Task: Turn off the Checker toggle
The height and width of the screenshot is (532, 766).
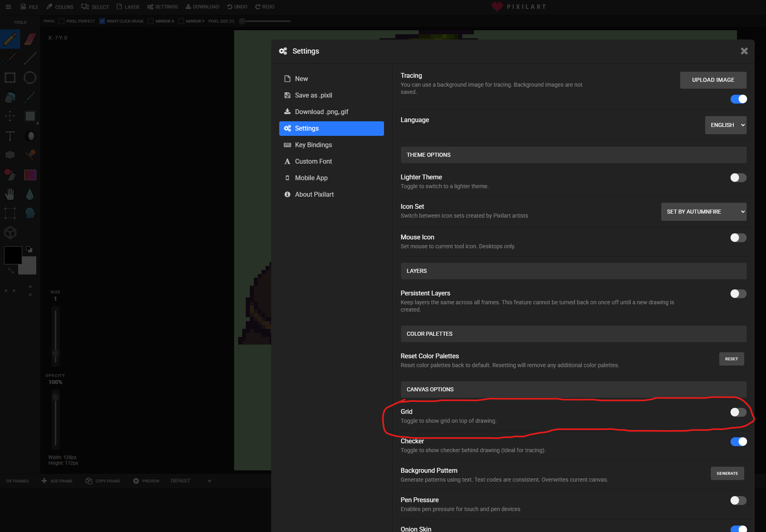Action: tap(738, 442)
